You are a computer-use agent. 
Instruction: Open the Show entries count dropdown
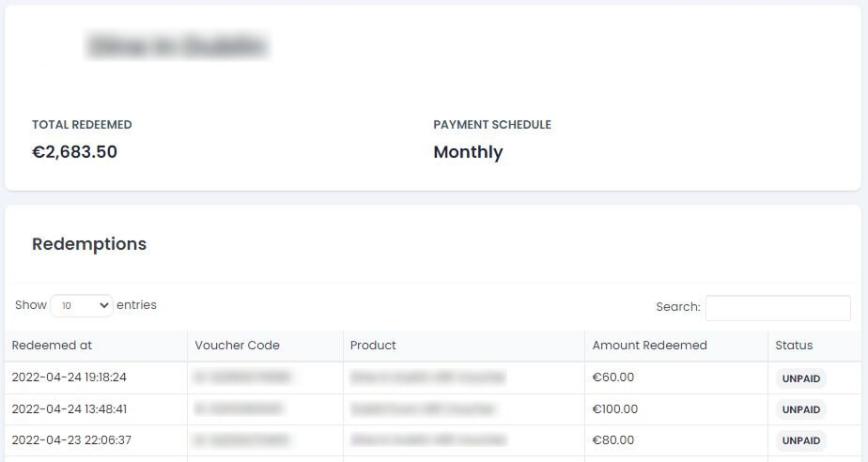click(x=82, y=305)
